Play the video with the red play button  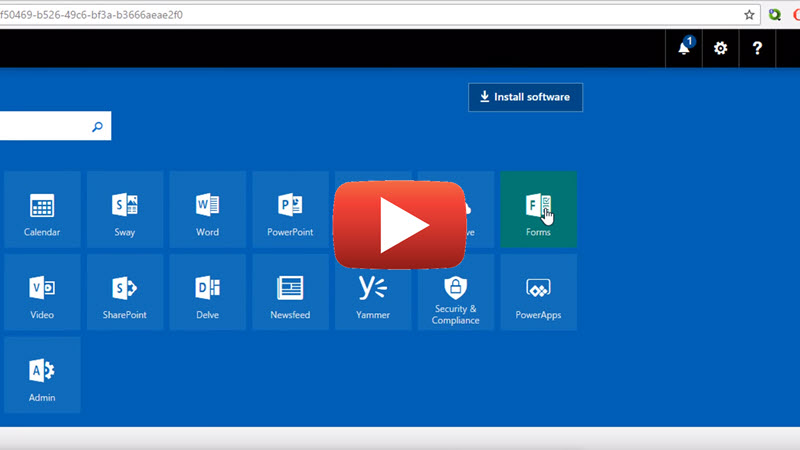399,225
